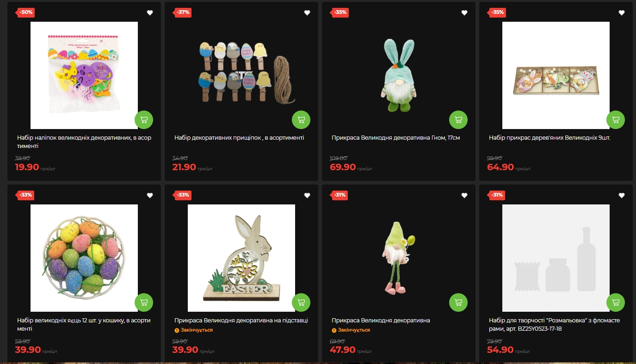Add Easter bunny stand decoration to cart
The width and height of the screenshot is (636, 364).
click(x=301, y=302)
